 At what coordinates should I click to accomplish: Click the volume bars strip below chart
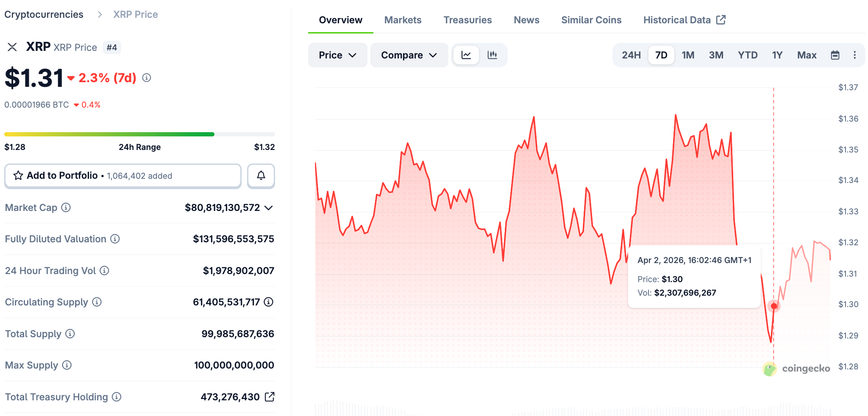point(573,408)
